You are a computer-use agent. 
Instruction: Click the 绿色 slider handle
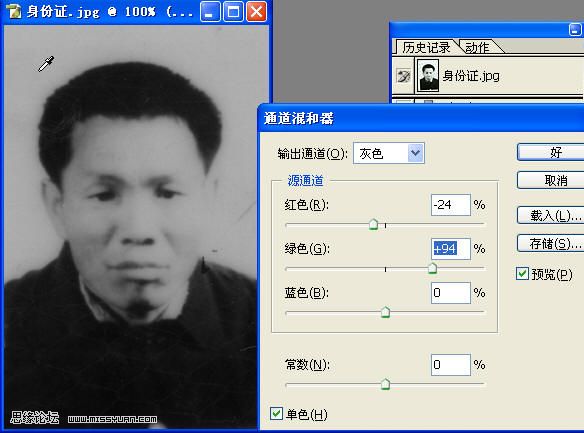[x=432, y=268]
